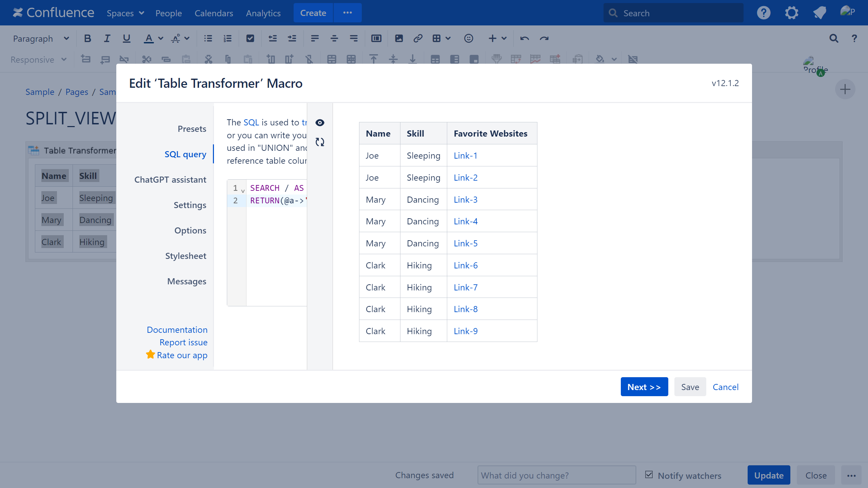Toggle the preview eye icon
This screenshot has height=488, width=868.
click(x=320, y=123)
